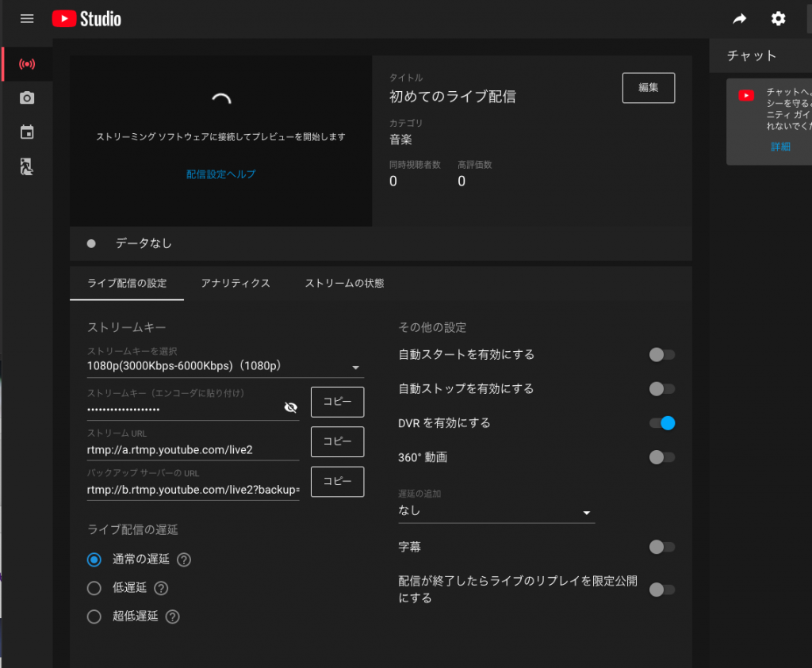
Task: Toggle stream key visibility eye icon
Action: (290, 408)
